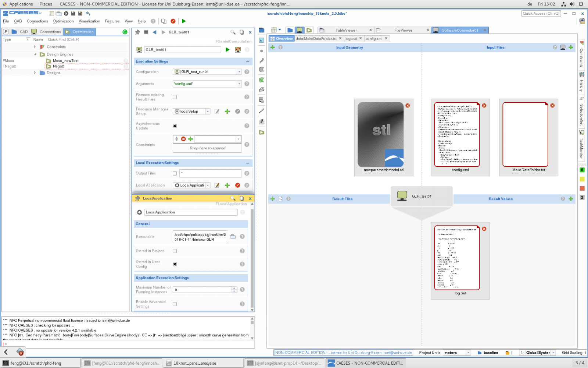Select the surface creation tool in vertical toolbar

coord(262,70)
